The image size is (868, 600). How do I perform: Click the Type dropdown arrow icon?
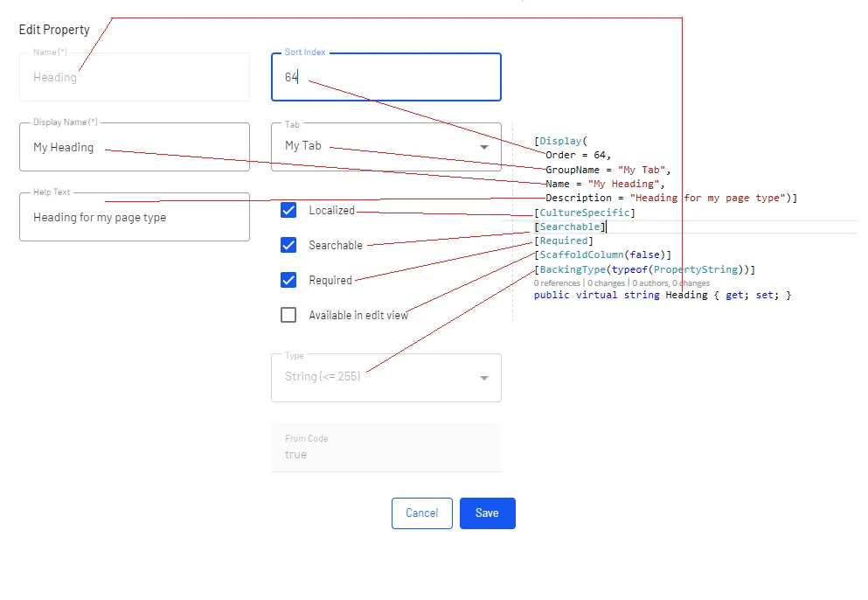pos(483,378)
